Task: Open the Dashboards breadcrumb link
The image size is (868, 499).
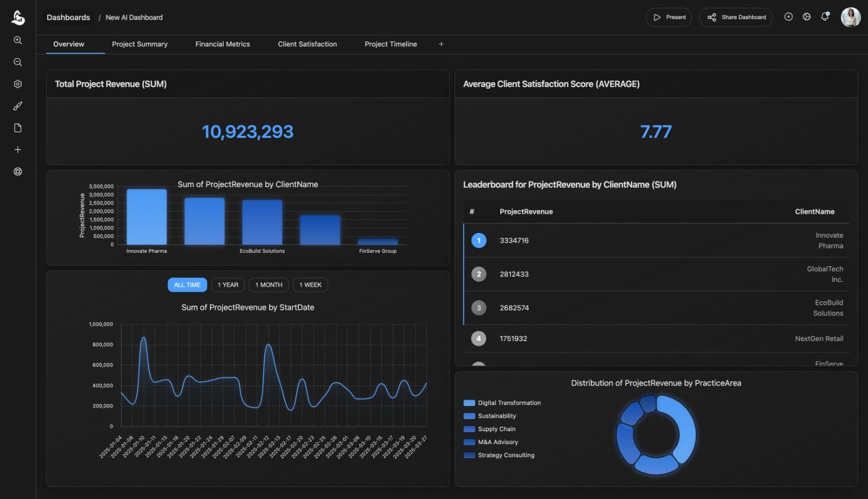Action: 68,17
